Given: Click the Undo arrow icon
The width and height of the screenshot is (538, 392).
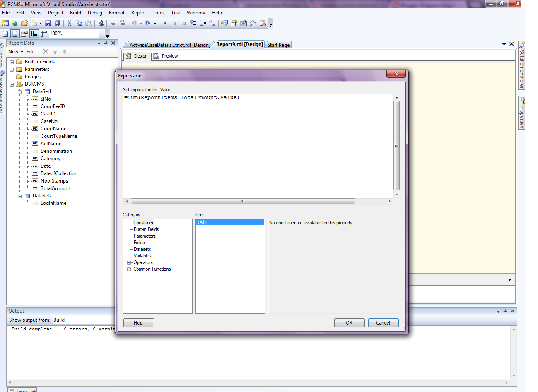Looking at the screenshot, I should point(134,23).
